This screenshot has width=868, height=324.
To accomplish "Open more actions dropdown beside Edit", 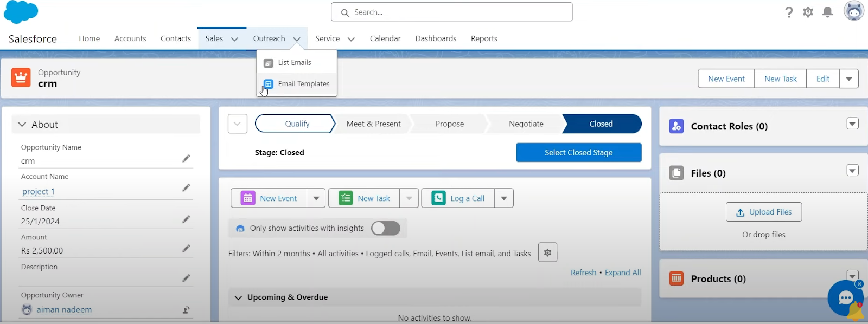I will [849, 79].
